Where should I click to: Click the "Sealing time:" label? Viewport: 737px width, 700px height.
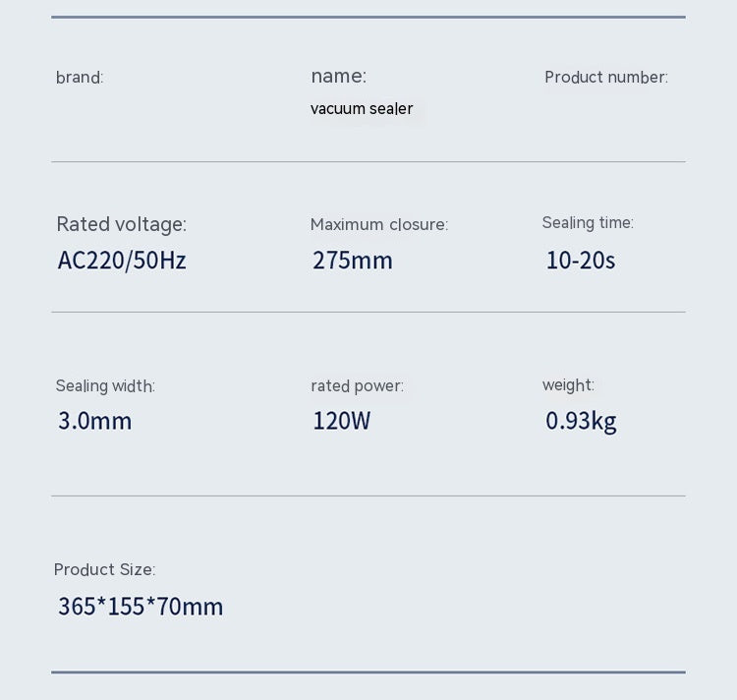tap(588, 223)
